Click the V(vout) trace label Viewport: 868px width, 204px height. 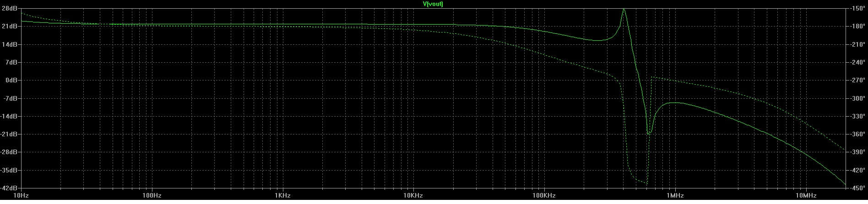coord(433,4)
